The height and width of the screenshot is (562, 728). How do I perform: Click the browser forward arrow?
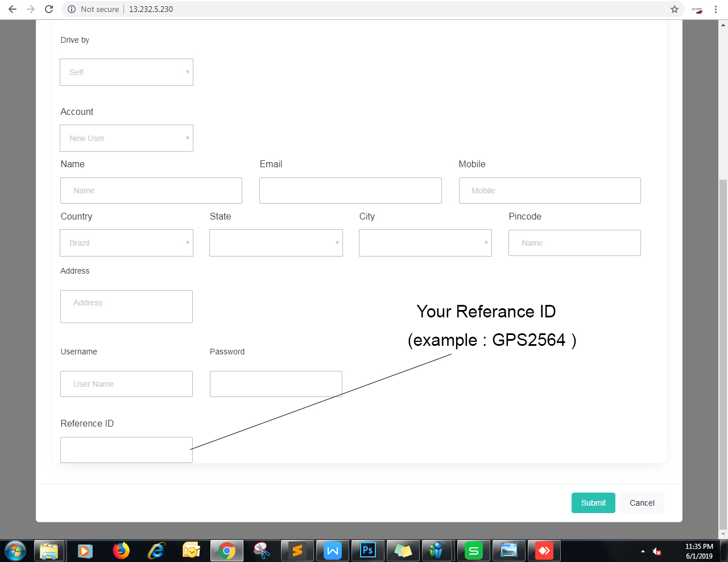point(31,9)
